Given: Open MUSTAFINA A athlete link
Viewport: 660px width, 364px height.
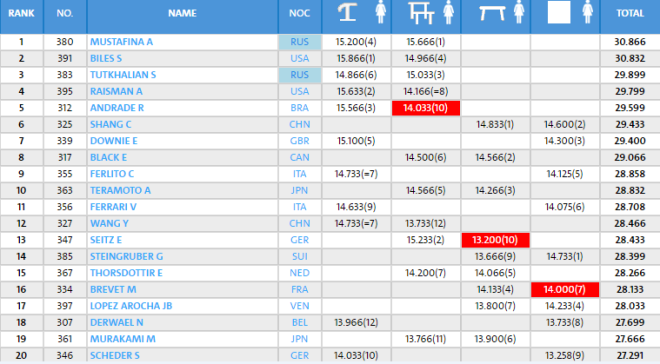Looking at the screenshot, I should (121, 42).
